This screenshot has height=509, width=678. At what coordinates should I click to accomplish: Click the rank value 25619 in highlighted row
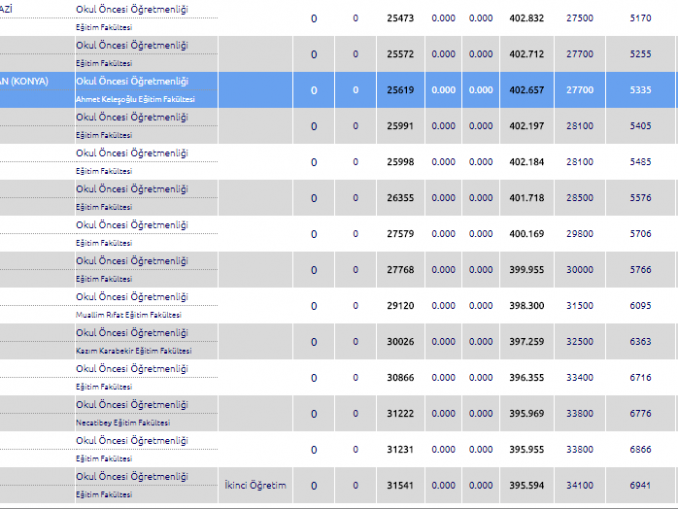pyautogui.click(x=400, y=90)
